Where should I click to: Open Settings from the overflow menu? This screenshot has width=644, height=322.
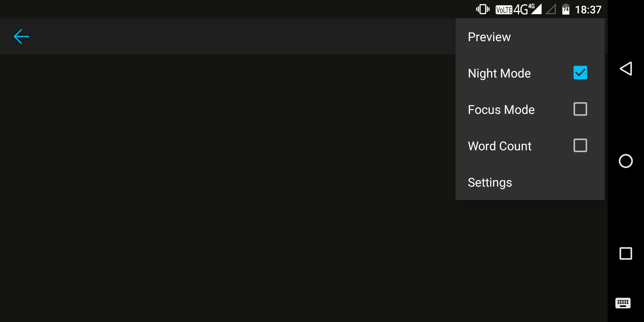[490, 182]
